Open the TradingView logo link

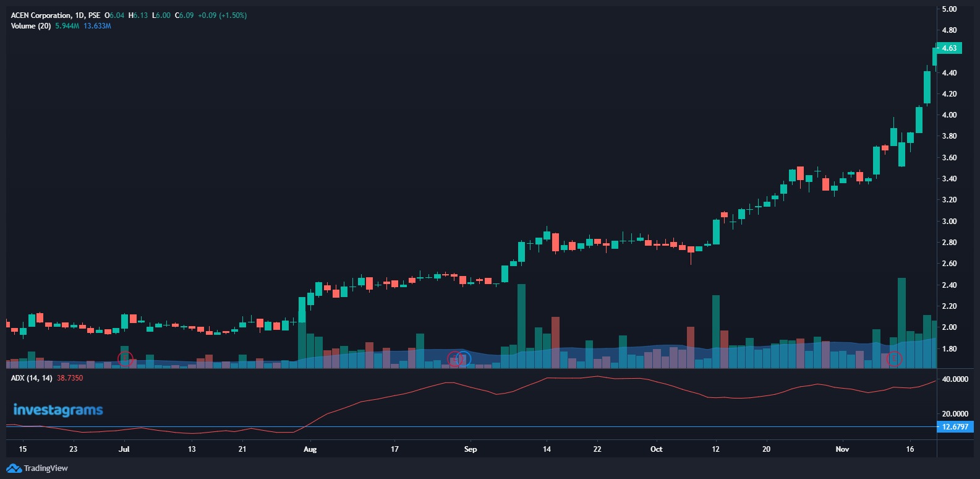(37, 468)
